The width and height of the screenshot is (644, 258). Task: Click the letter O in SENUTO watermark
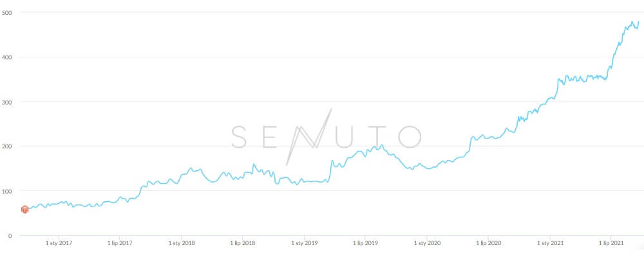tap(410, 137)
